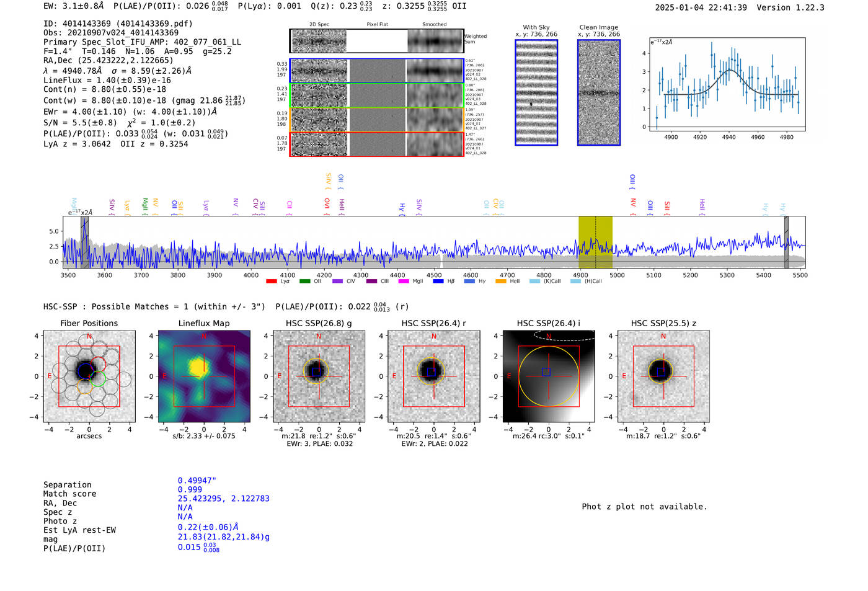The height and width of the screenshot is (591, 868).
Task: Click the magenta MgII legend swatch
Action: click(404, 282)
